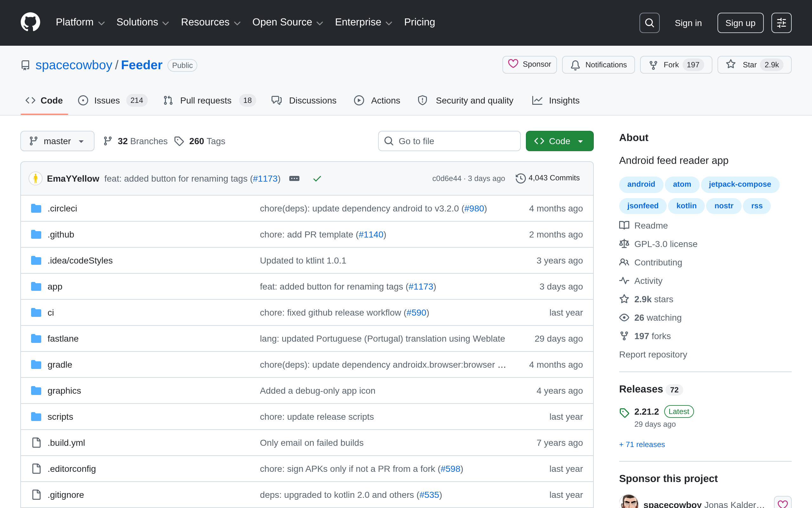This screenshot has height=508, width=812.
Task: Click the Sign up button
Action: 740,23
